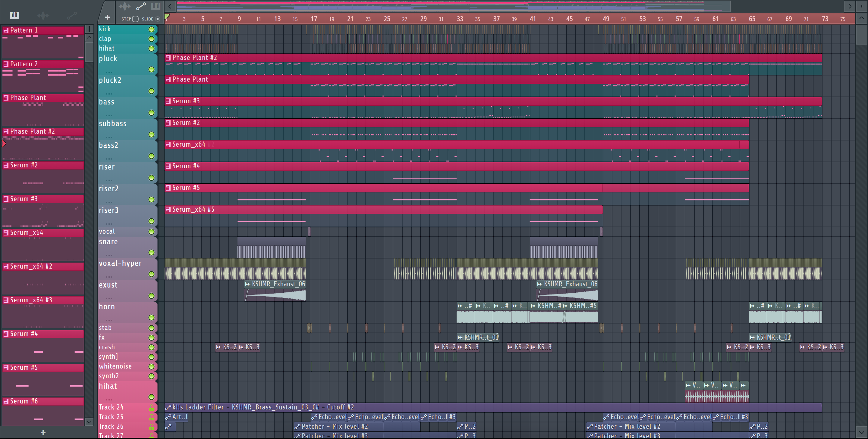Mute the clap track
This screenshot has width=868, height=439.
[x=151, y=39]
